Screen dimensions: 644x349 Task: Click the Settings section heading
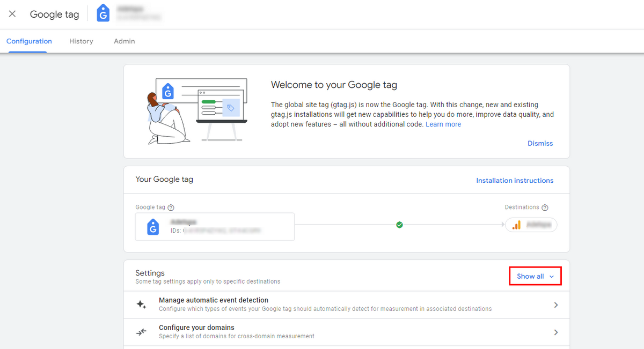click(x=150, y=273)
